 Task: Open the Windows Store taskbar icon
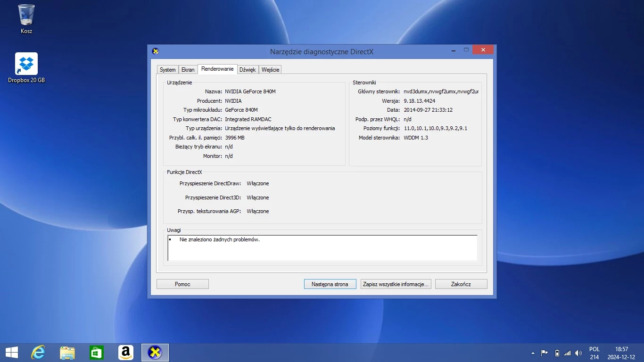(x=97, y=353)
